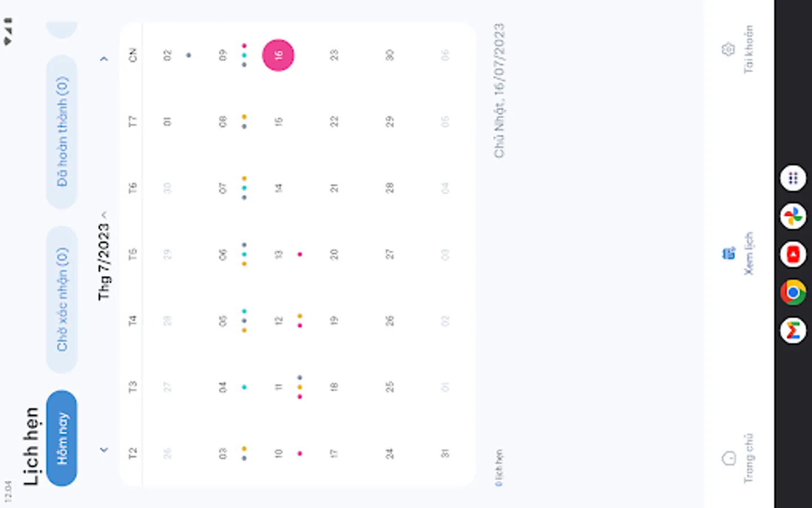812x508 pixels.
Task: Launch YouTube from the dock
Action: click(793, 255)
